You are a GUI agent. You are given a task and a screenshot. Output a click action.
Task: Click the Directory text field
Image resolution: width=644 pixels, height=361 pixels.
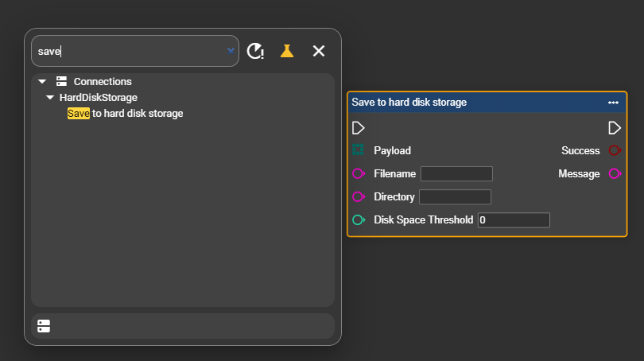point(455,197)
